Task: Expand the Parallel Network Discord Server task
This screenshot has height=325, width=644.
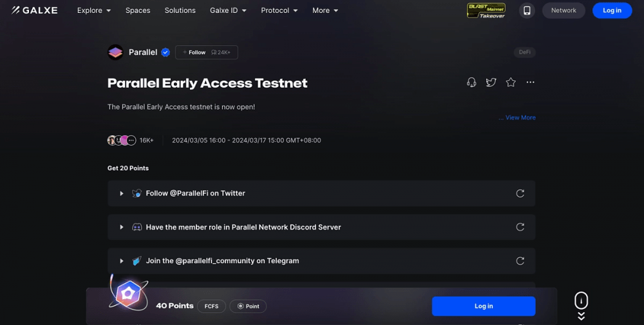Action: 122,227
